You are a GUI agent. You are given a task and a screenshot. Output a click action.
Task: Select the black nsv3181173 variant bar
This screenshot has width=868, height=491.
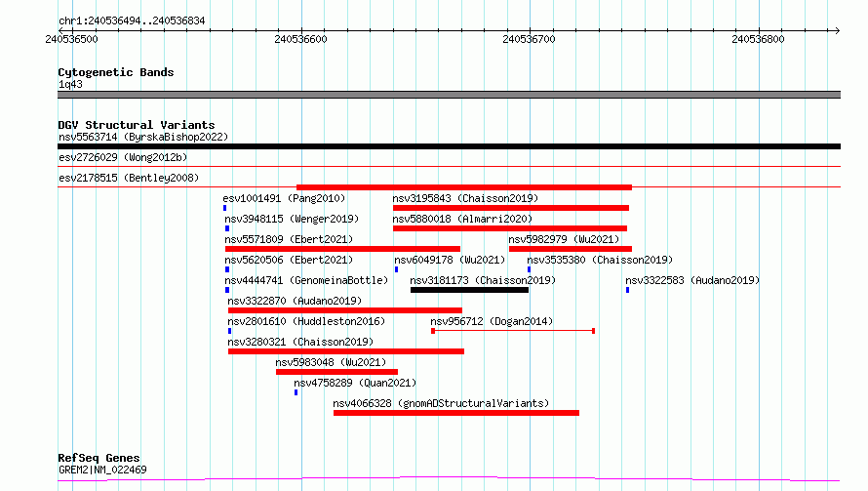[469, 290]
